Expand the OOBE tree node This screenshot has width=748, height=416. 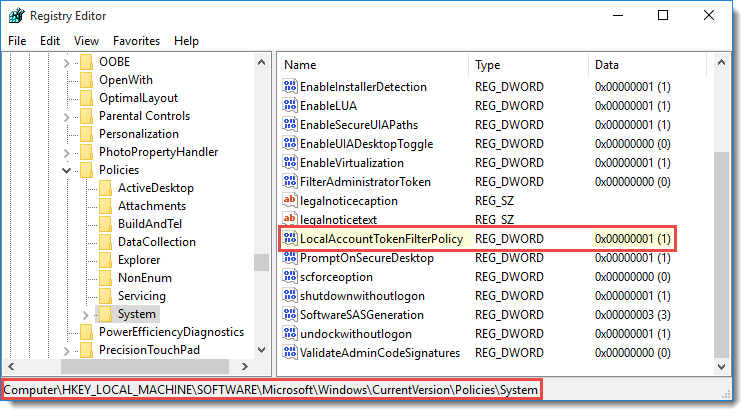click(66, 63)
